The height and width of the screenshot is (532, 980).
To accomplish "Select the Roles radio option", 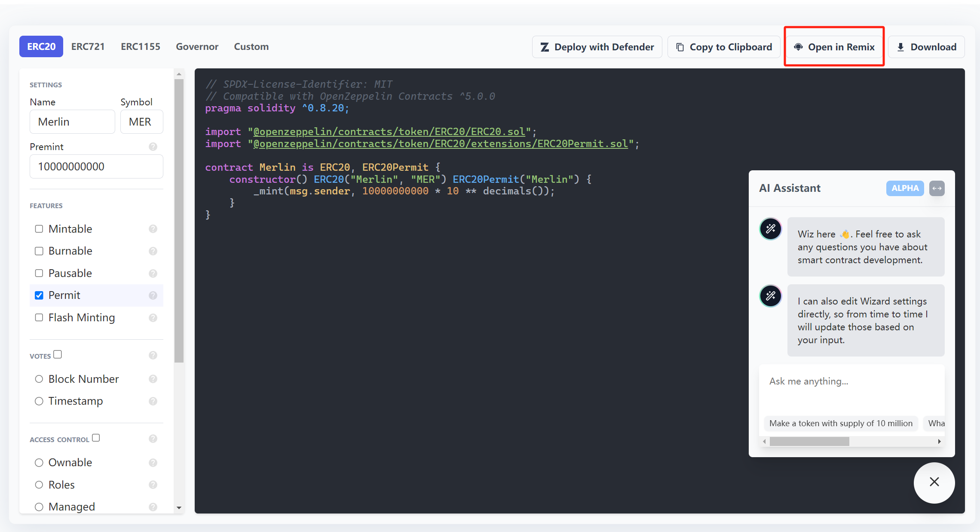I will point(39,485).
